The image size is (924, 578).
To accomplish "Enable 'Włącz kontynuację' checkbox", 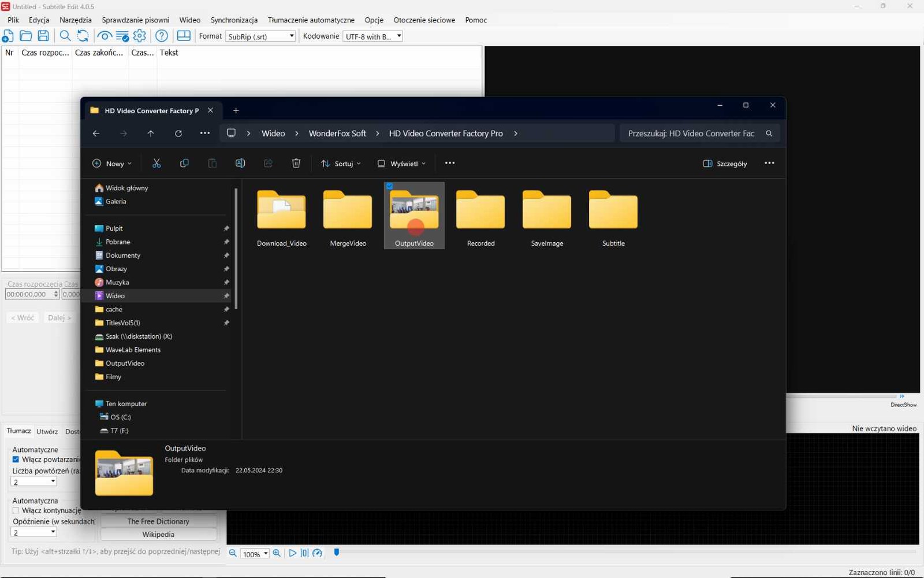I will pyautogui.click(x=16, y=510).
